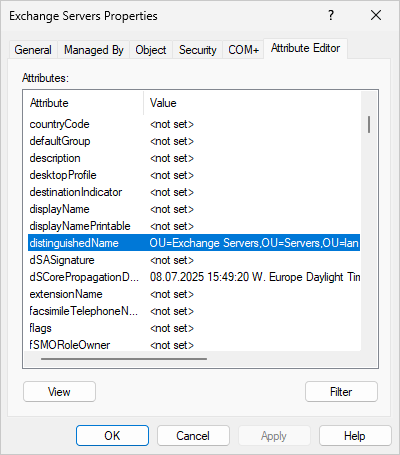This screenshot has height=455, width=400.
Task: Click the horizontal scrollbar of attribute list
Action: pyautogui.click(x=124, y=359)
